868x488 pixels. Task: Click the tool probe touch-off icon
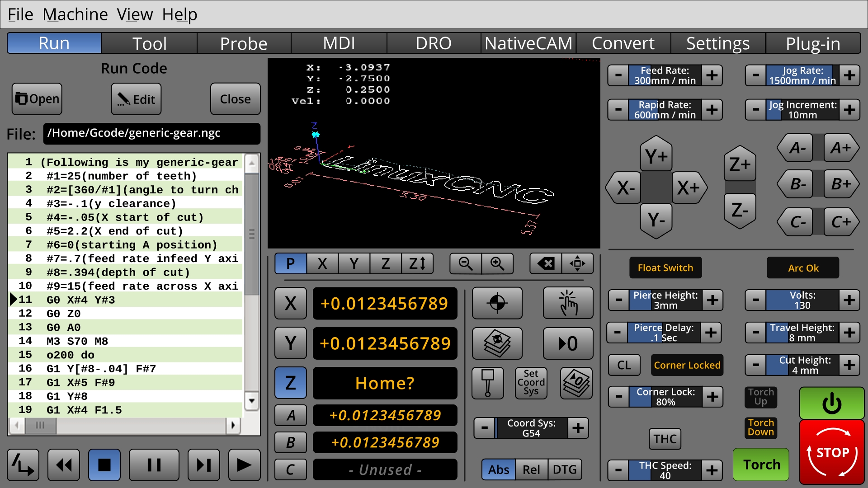(488, 383)
